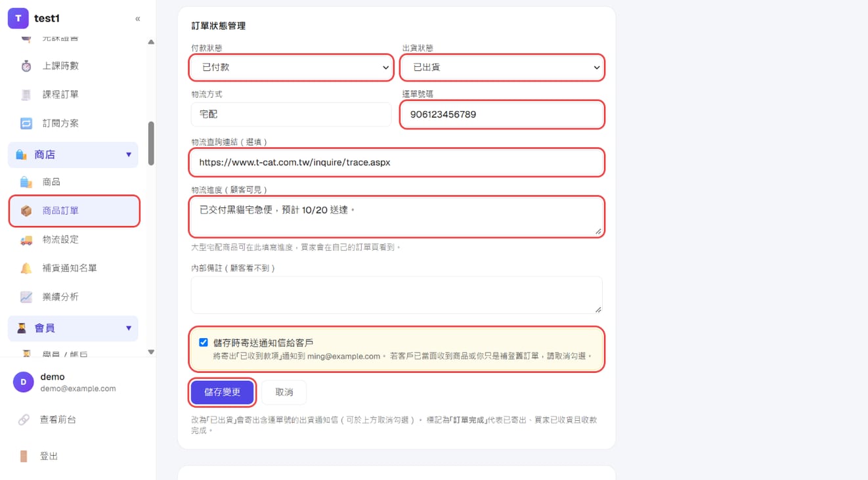
Task: Go to 訂閱方案 in the sidebar
Action: [60, 123]
